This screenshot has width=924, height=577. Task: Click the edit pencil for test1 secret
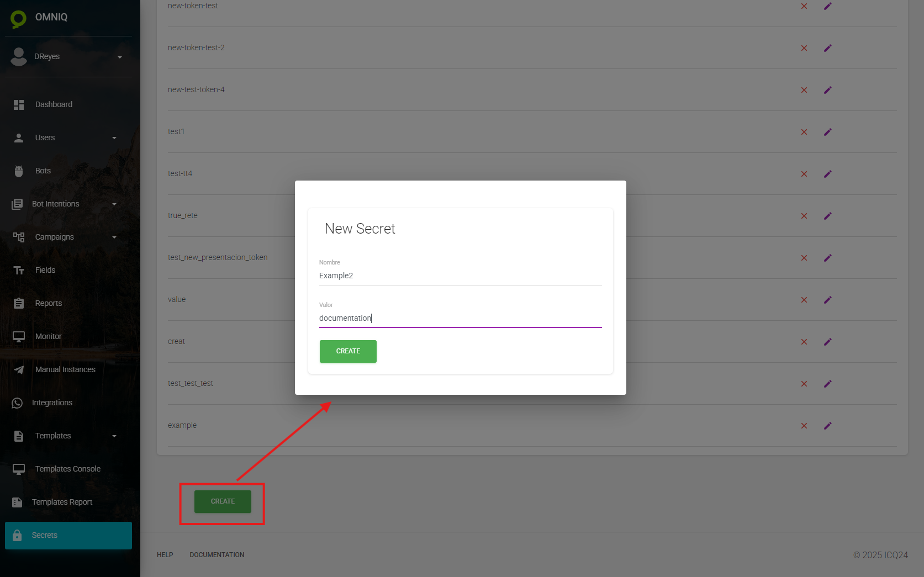click(827, 132)
